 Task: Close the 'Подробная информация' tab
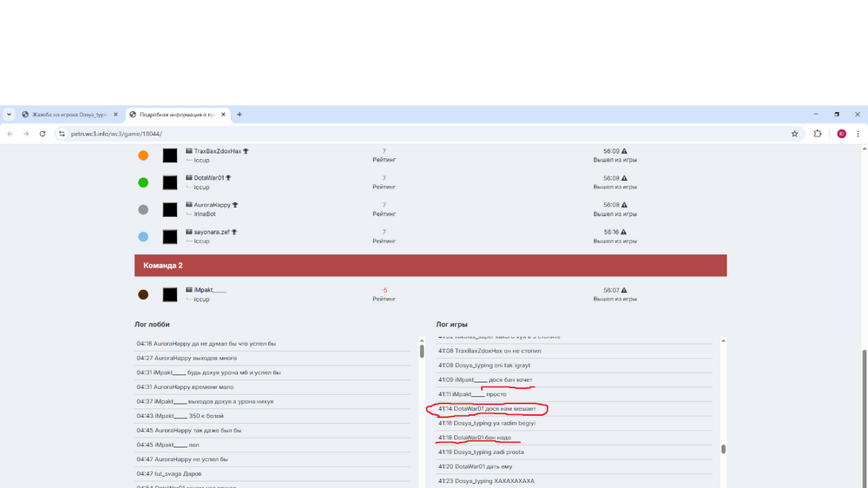[x=223, y=115]
